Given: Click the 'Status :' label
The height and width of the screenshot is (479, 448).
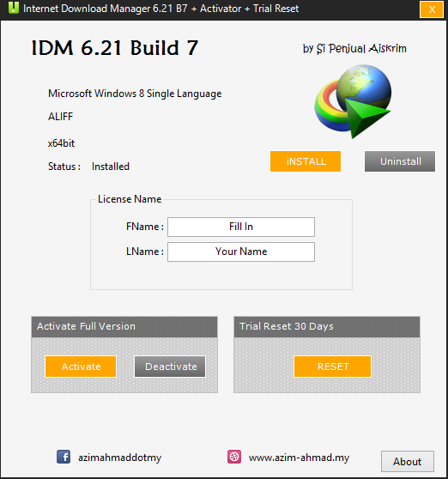Looking at the screenshot, I should point(64,167).
